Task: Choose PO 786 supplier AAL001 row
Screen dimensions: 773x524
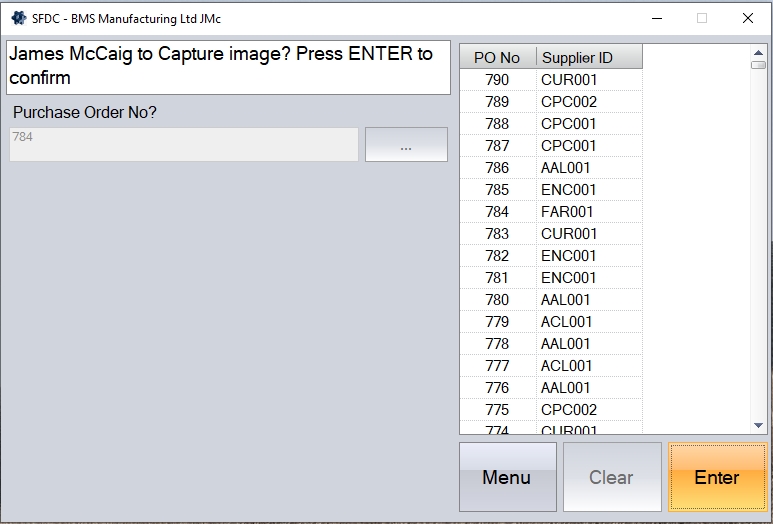Action: click(x=550, y=168)
